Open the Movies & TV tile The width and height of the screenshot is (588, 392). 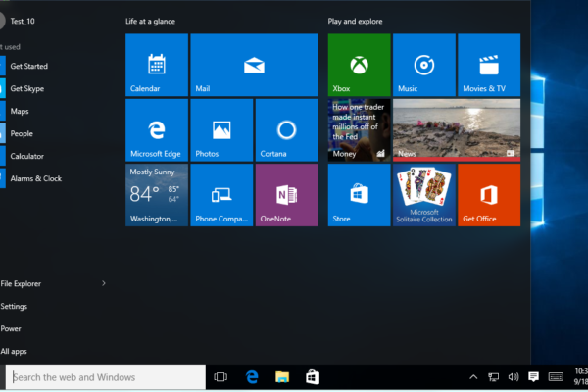[x=489, y=65]
